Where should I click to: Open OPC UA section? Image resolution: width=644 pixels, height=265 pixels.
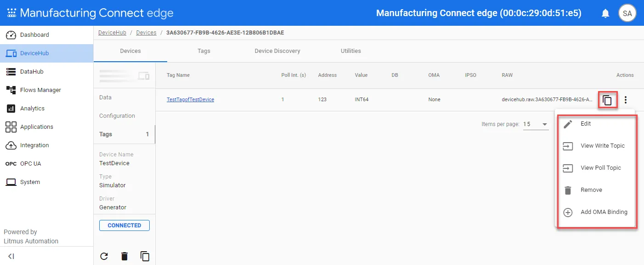[46, 164]
